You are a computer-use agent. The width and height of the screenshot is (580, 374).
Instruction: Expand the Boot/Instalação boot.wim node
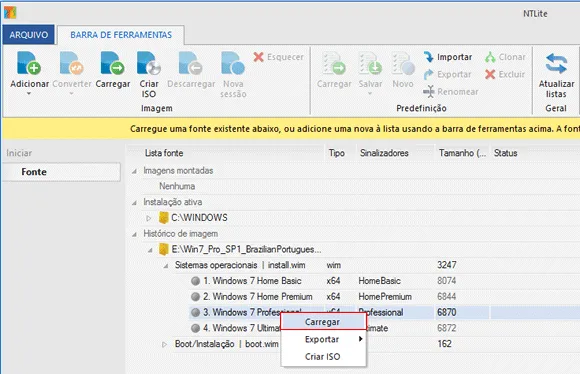165,344
